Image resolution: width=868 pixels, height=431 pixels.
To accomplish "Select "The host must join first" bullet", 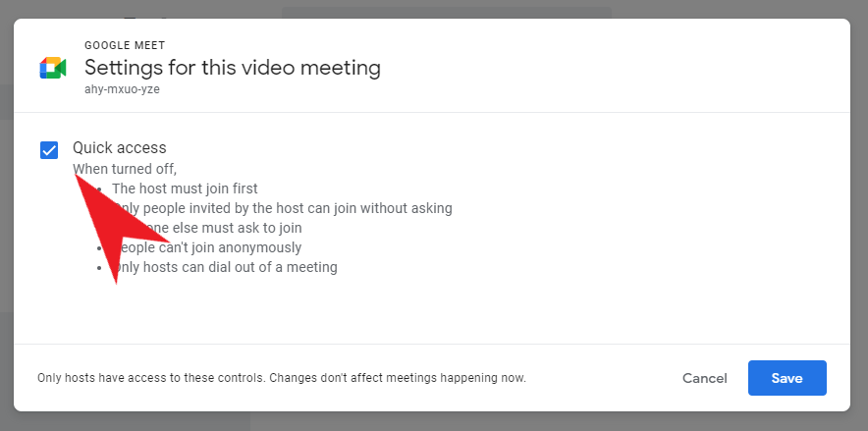I will [185, 189].
